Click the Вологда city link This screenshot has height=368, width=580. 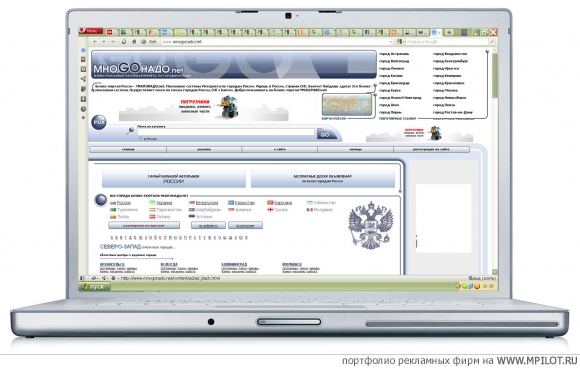pos(169,264)
